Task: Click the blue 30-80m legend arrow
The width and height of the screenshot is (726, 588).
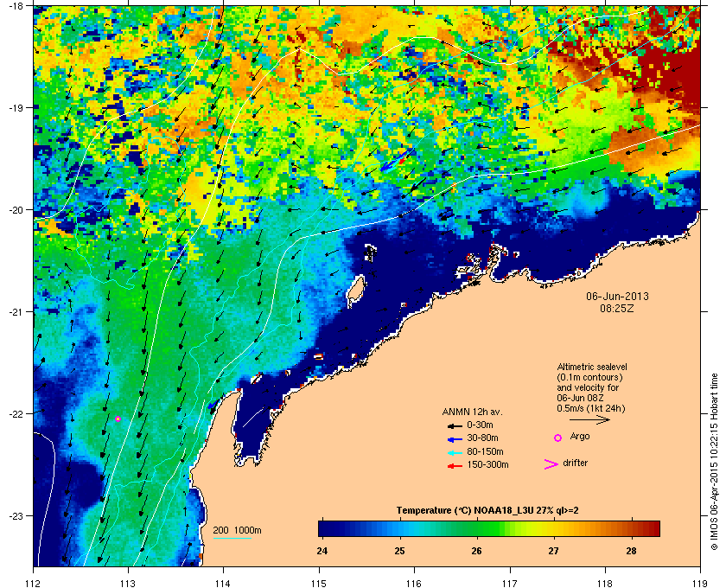Action: pos(455,438)
